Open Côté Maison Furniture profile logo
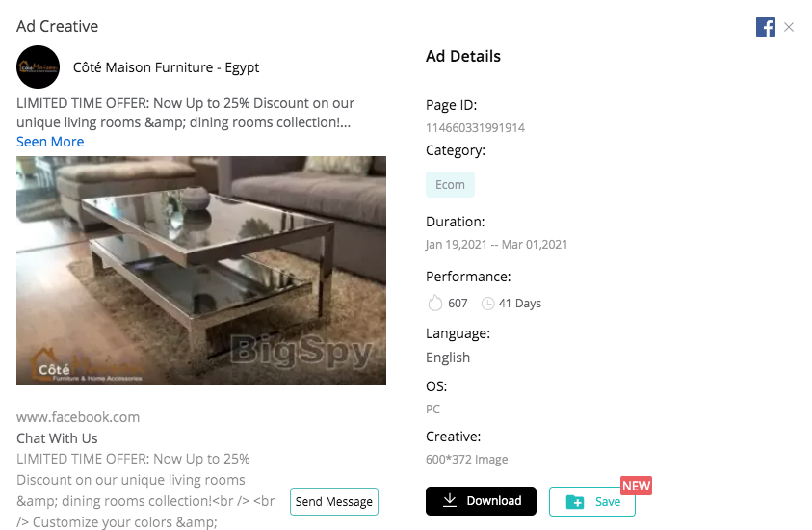The height and width of the screenshot is (530, 812). (x=38, y=66)
